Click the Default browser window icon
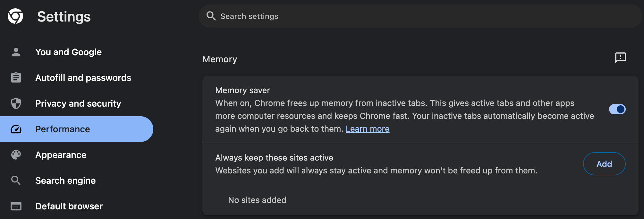The image size is (644, 219). coord(16,206)
